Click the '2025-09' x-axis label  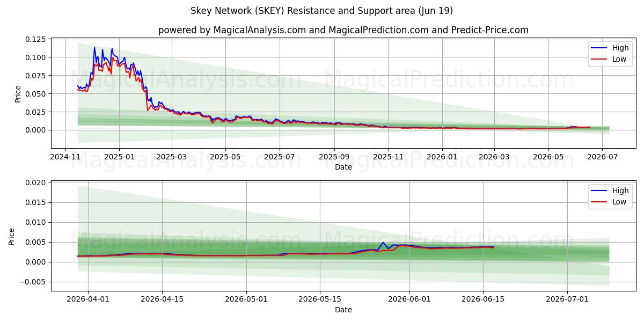[x=334, y=157]
